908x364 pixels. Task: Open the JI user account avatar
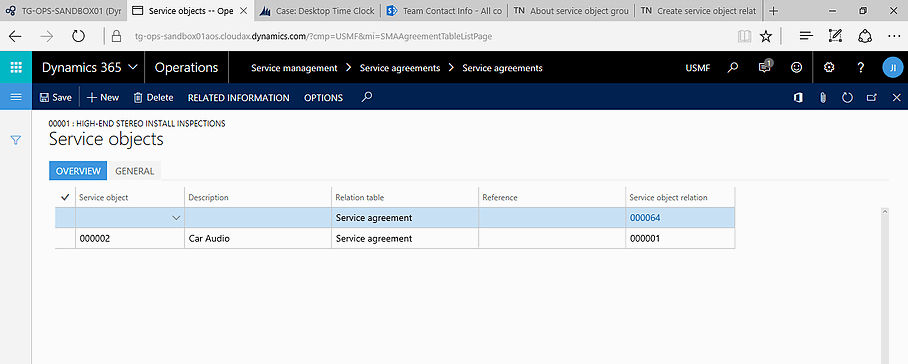[892, 68]
